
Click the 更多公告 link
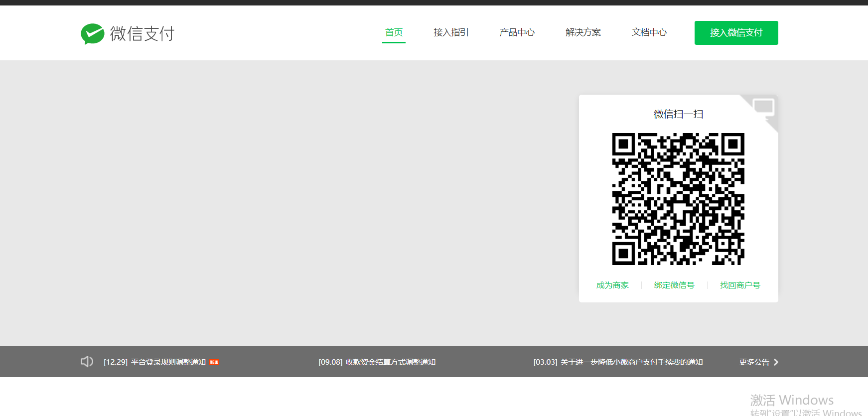pos(754,362)
